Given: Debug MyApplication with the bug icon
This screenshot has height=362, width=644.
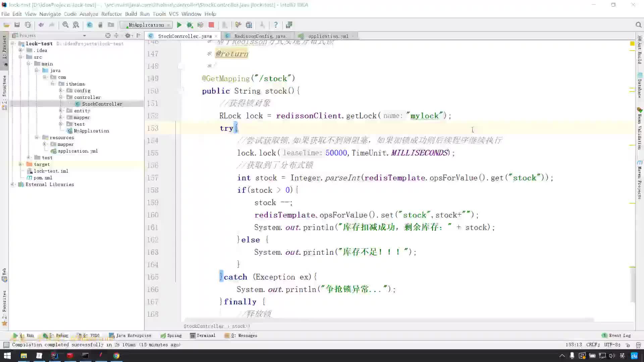Looking at the screenshot, I should (190, 25).
